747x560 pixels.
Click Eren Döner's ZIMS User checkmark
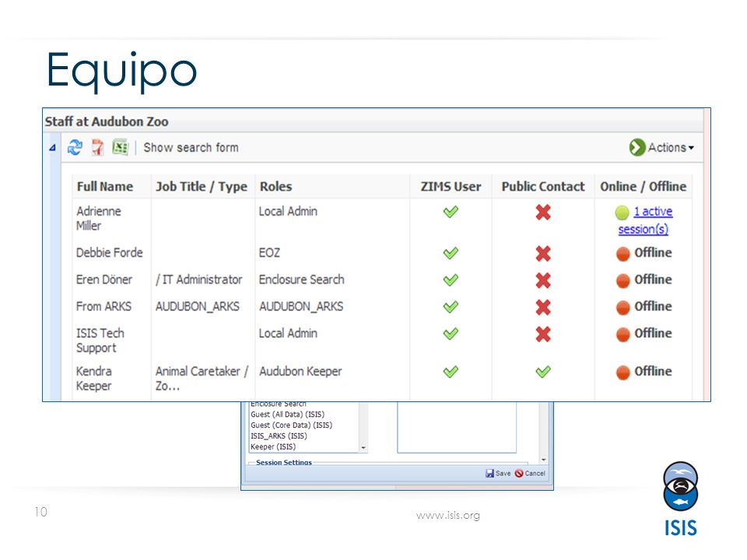pyautogui.click(x=451, y=279)
